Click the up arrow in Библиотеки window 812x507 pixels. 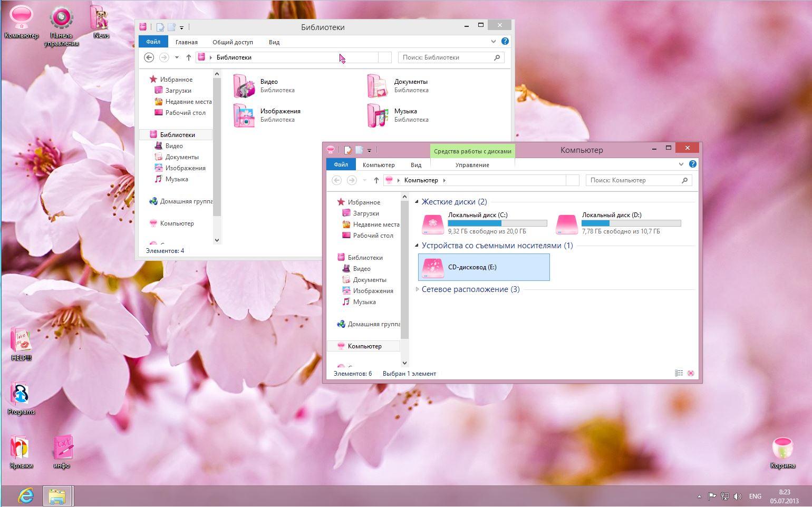point(188,57)
